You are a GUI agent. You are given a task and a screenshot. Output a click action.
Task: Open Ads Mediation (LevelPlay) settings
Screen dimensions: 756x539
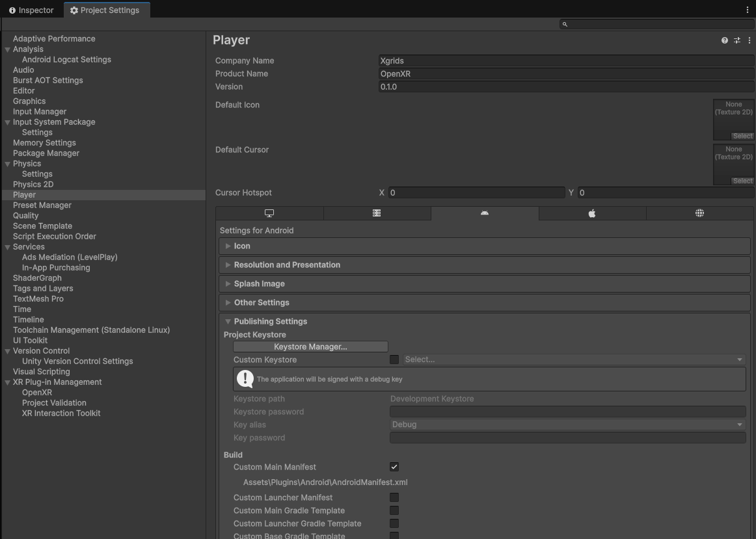click(70, 257)
